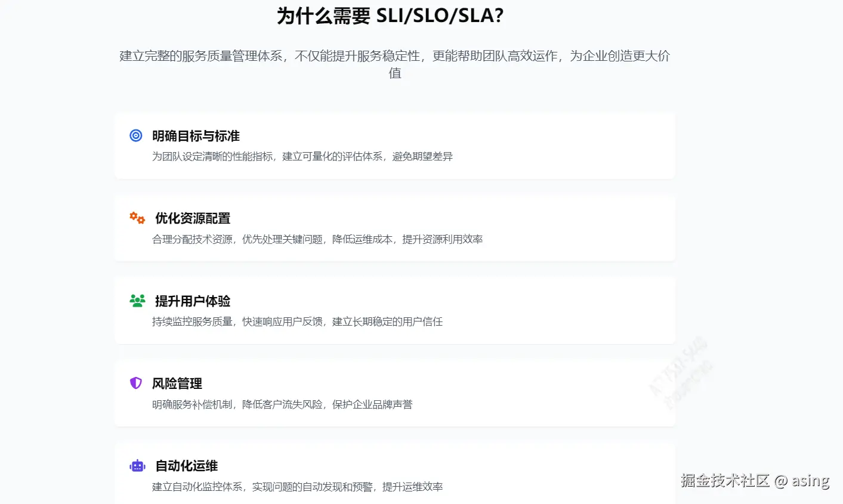Click the subtitle starting with 建立完整的服务质量管理体系
The width and height of the screenshot is (843, 504).
(395, 64)
